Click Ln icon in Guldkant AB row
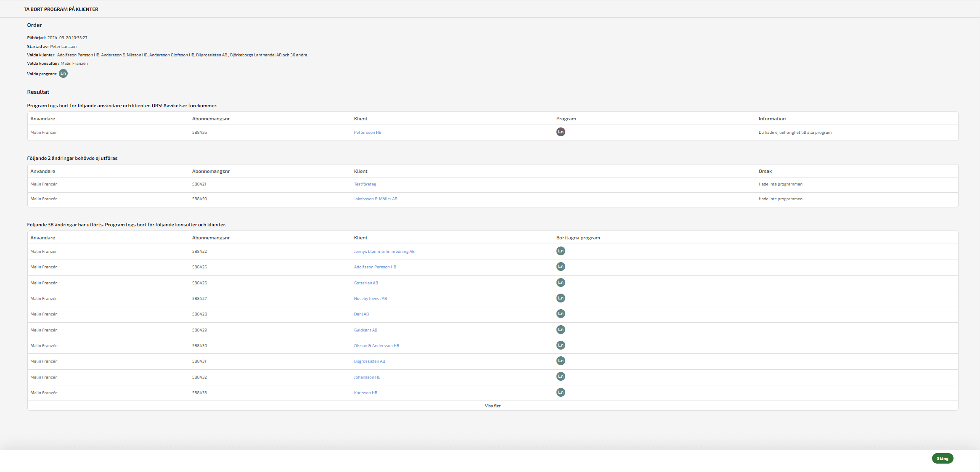This screenshot has height=472, width=980. point(561,329)
